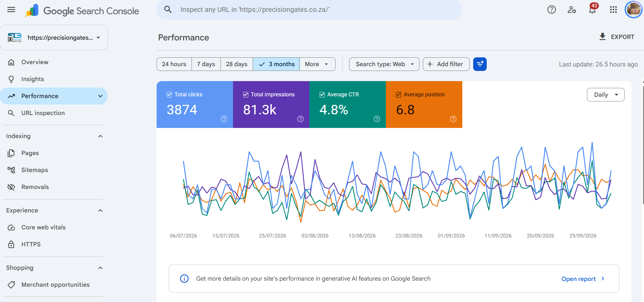Open users and permissions settings icon
The image size is (644, 302).
point(572,10)
